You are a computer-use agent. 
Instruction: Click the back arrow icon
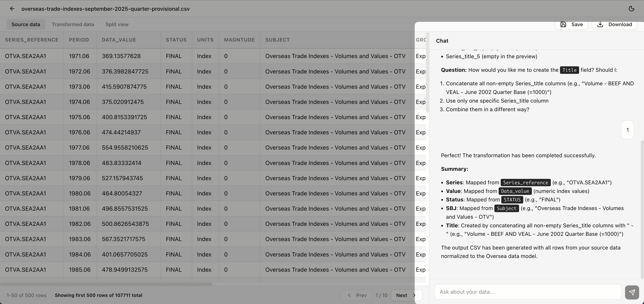pos(12,9)
